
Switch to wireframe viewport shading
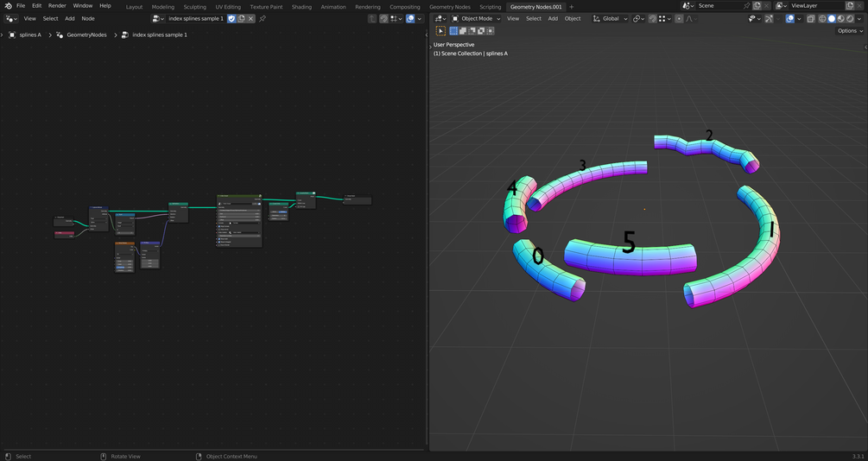(822, 19)
